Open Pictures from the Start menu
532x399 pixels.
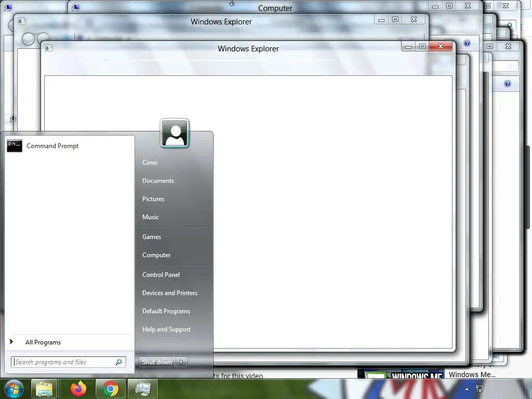point(153,199)
